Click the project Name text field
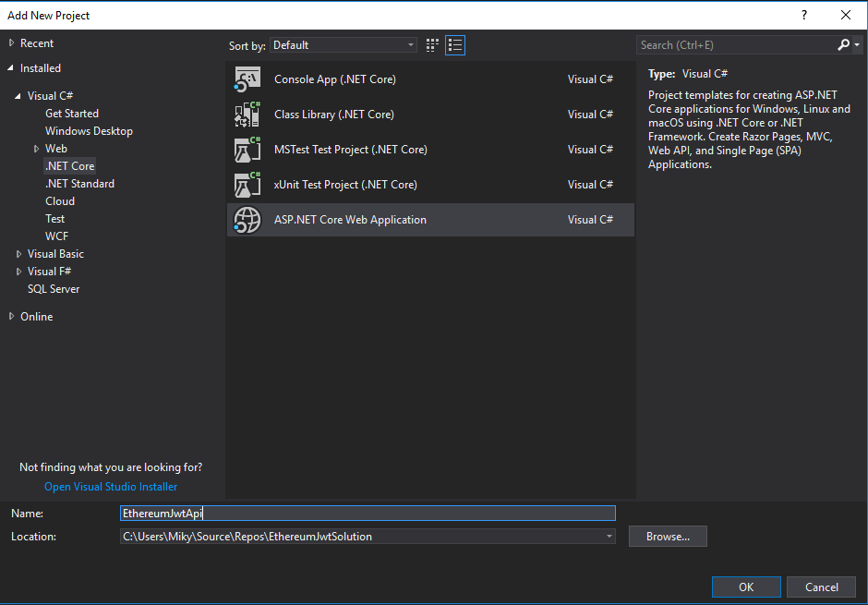 coord(368,514)
